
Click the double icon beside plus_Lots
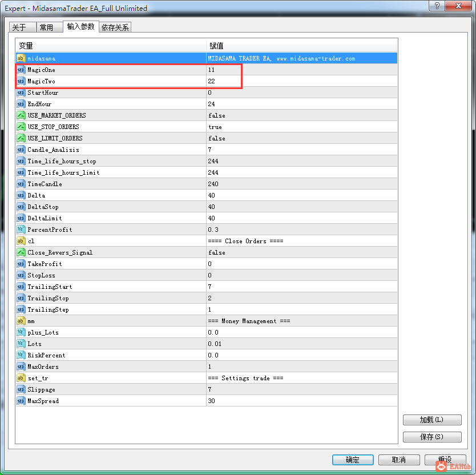pyautogui.click(x=21, y=333)
